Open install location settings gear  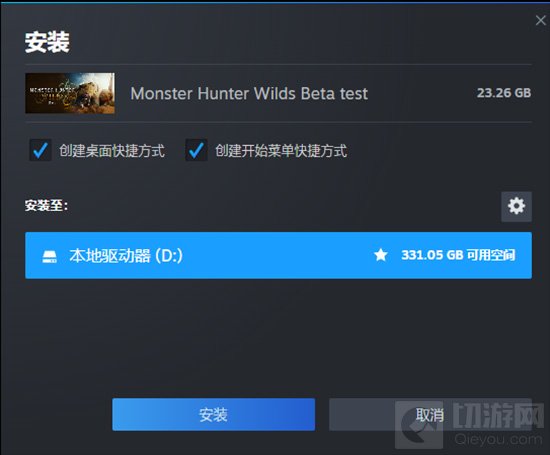pos(516,206)
